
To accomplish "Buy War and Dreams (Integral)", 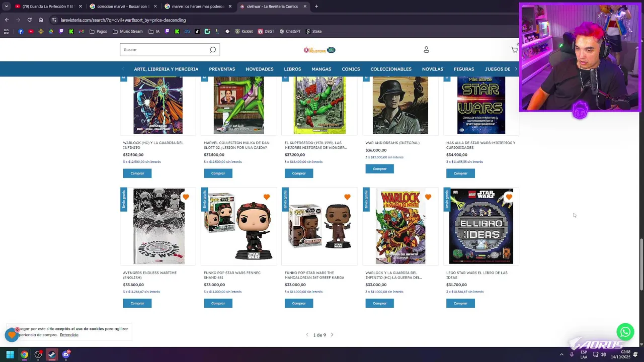I will point(379,169).
